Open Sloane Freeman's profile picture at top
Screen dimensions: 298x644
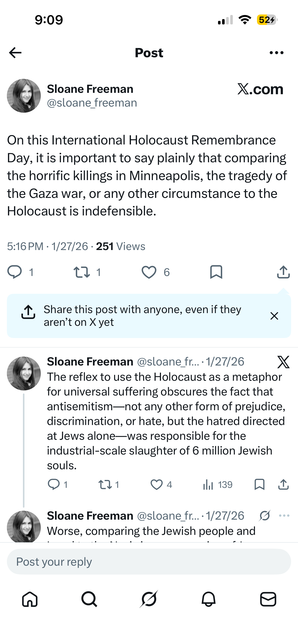coord(24,96)
